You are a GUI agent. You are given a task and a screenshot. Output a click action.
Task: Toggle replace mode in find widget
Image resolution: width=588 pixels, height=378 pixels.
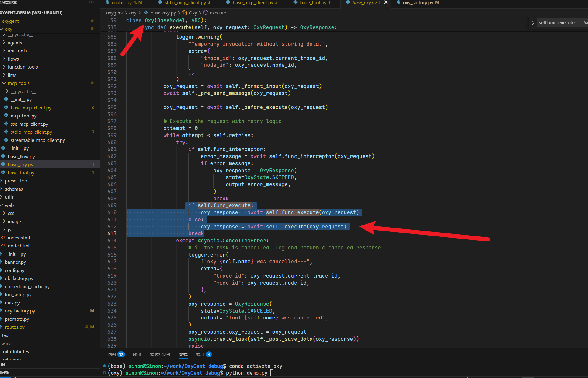(533, 23)
